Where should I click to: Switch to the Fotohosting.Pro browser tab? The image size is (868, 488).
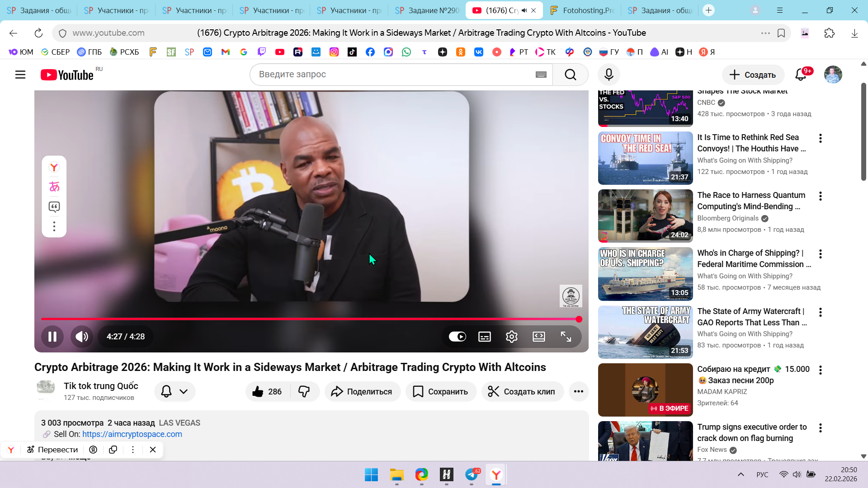coord(582,10)
